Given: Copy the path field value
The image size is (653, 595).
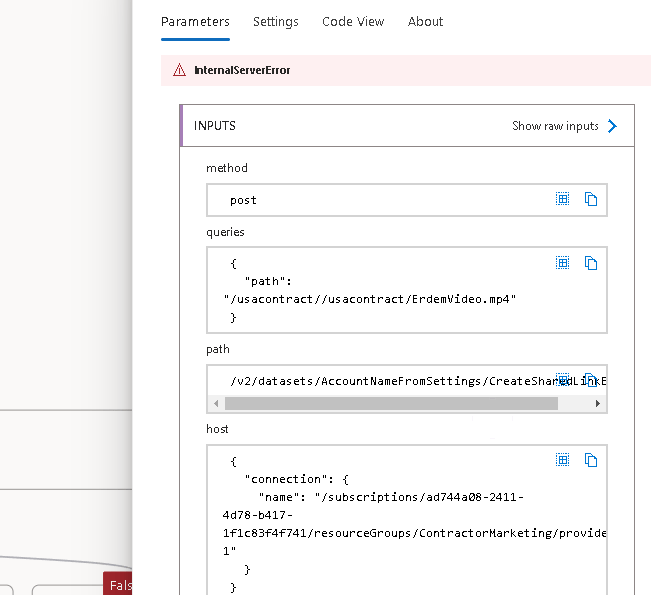Looking at the screenshot, I should click(591, 380).
